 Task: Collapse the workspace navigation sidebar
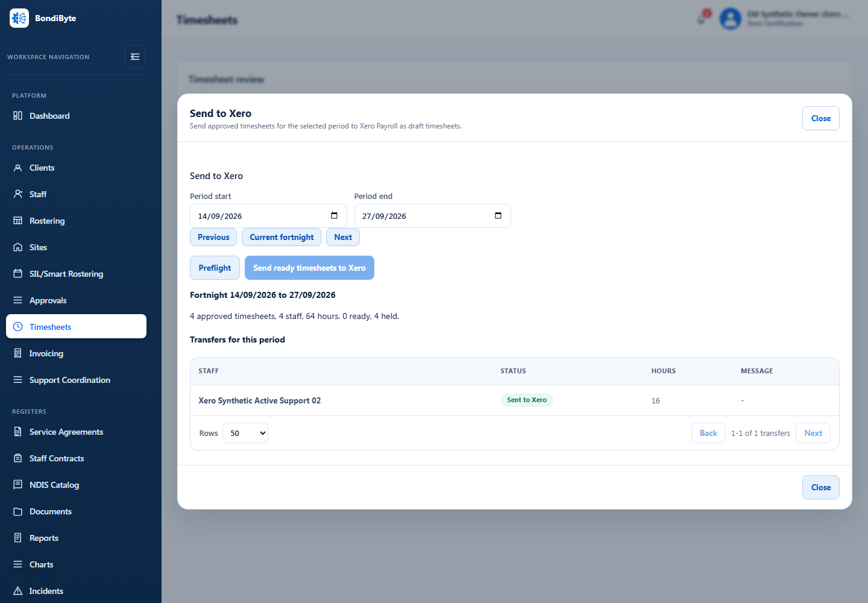coord(135,57)
